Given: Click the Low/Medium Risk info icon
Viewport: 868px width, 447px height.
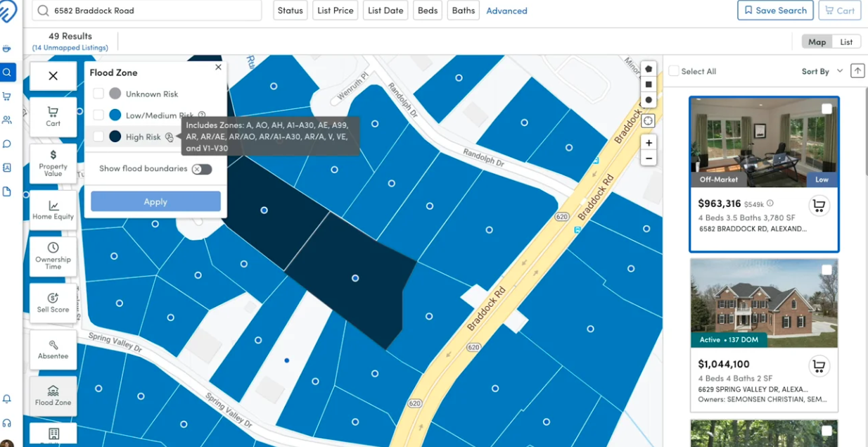Looking at the screenshot, I should point(202,115).
